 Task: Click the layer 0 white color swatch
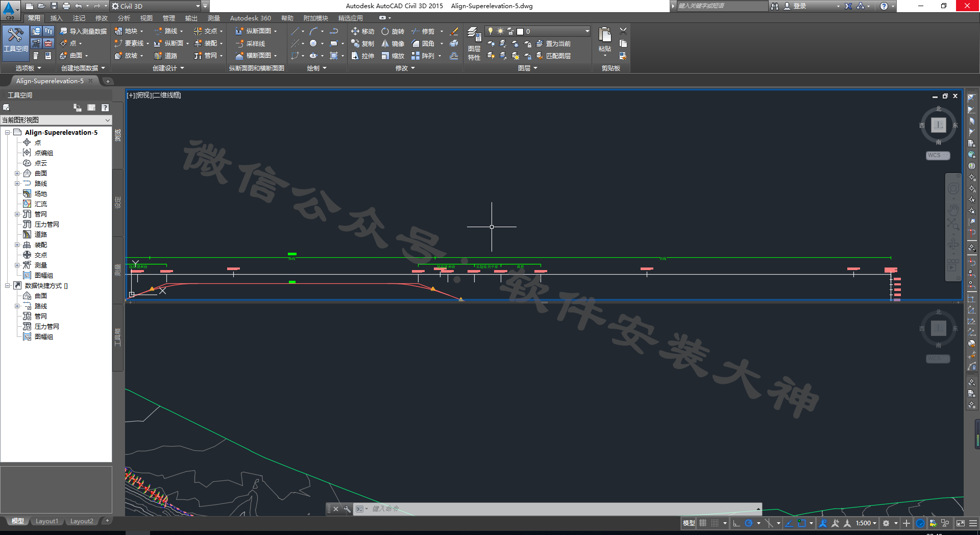[520, 31]
